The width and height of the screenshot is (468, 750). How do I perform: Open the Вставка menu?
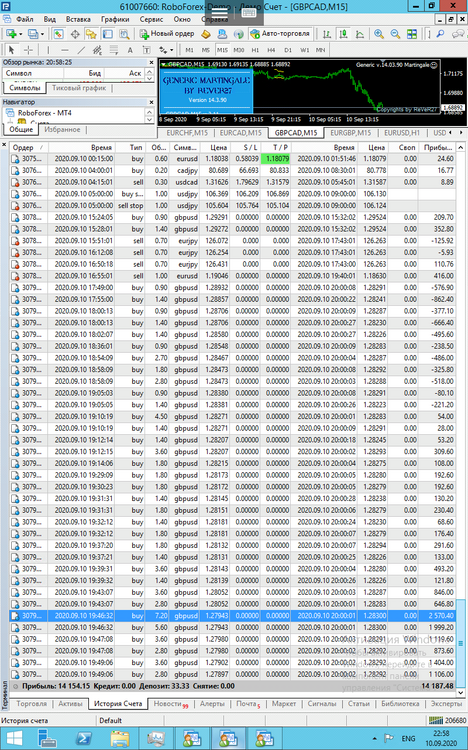[78, 20]
